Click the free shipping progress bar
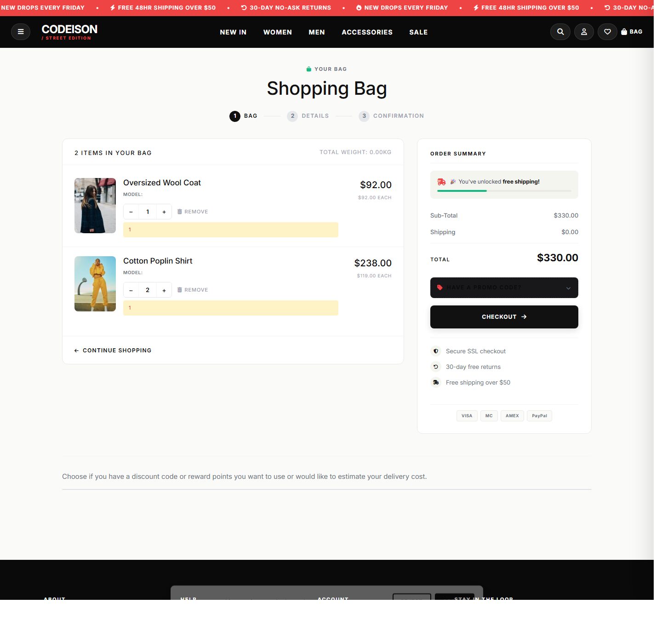The width and height of the screenshot is (662, 644). [x=504, y=191]
